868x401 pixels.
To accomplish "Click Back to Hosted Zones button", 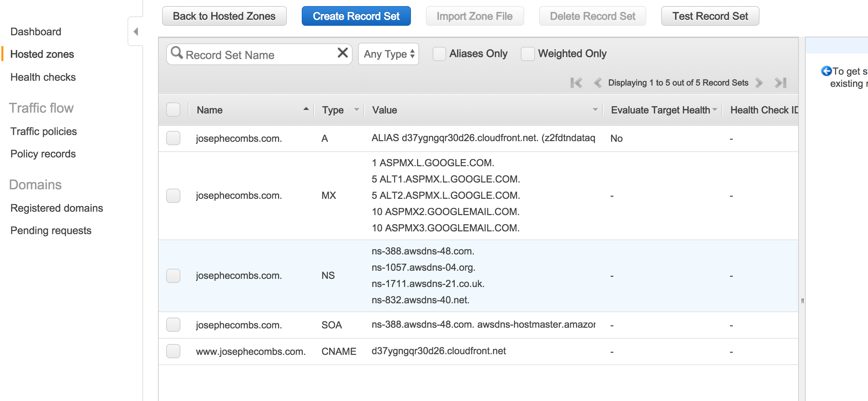I will click(224, 16).
